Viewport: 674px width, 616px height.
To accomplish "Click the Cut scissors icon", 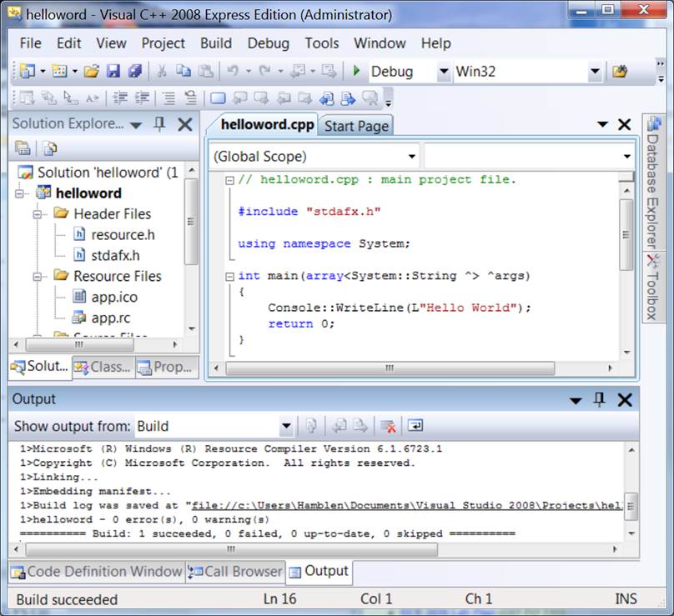I will pos(162,71).
